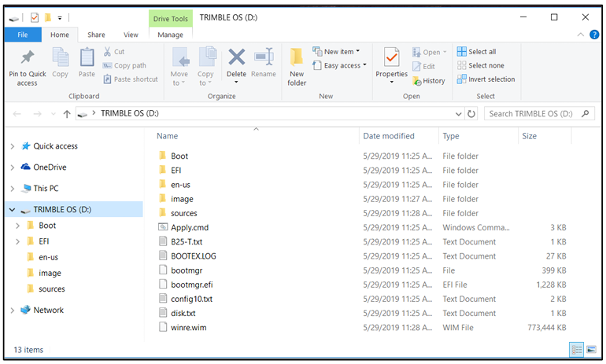The width and height of the screenshot is (606, 364).
Task: Sort by the Size column header
Action: point(529,136)
